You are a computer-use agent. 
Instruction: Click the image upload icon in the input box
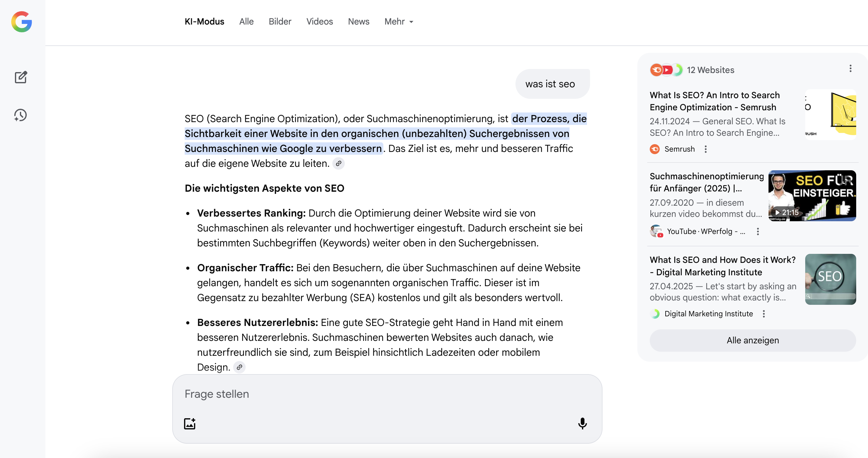pyautogui.click(x=190, y=424)
